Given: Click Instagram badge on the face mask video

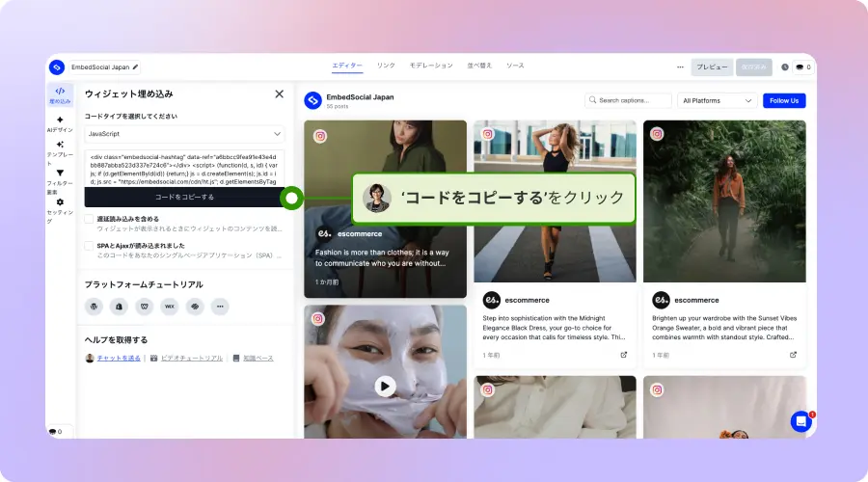Looking at the screenshot, I should point(317,319).
